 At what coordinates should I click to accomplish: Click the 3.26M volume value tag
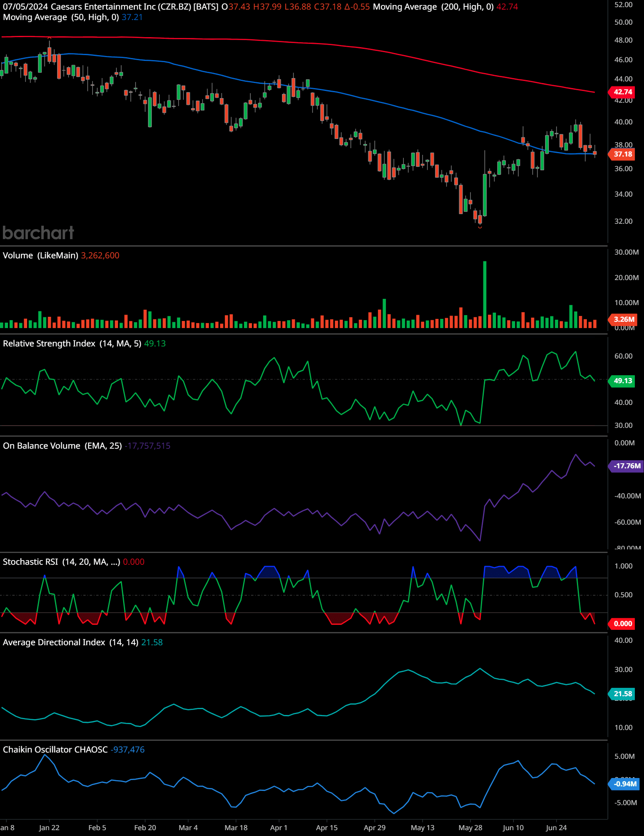coord(623,319)
